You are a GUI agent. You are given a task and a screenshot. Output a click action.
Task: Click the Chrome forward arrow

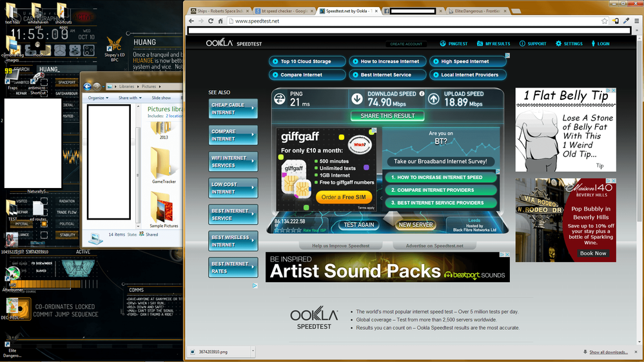click(x=201, y=21)
